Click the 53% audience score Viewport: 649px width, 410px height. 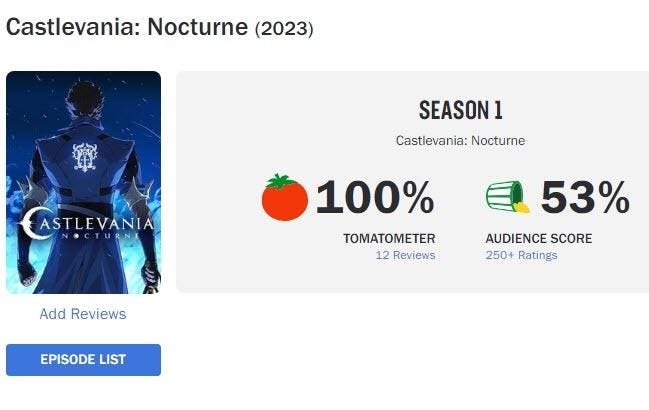[585, 198]
